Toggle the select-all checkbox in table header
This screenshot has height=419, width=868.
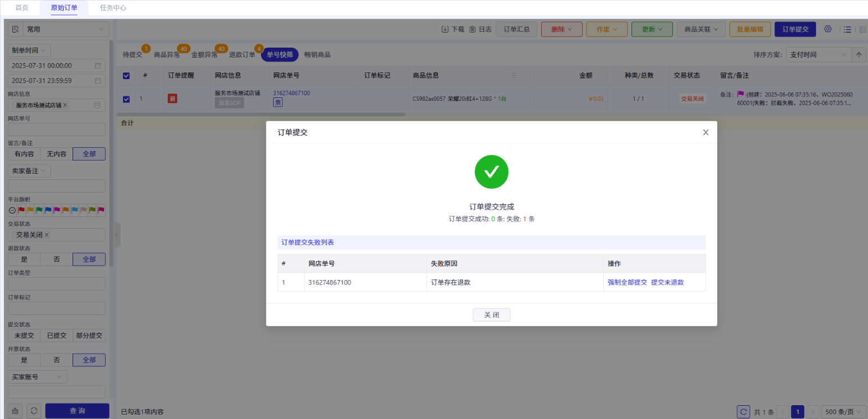tap(126, 75)
